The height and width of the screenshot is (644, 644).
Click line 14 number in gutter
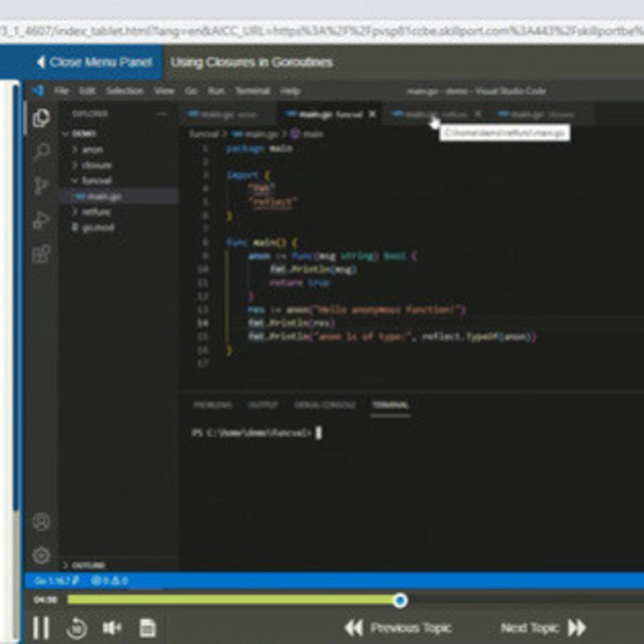[203, 324]
